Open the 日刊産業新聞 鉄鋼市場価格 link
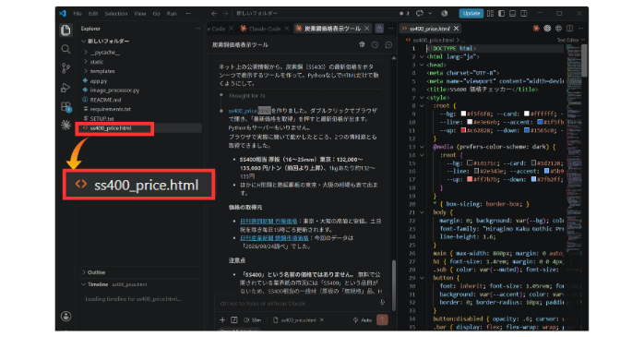This screenshot has width=644, height=337. click(x=274, y=238)
